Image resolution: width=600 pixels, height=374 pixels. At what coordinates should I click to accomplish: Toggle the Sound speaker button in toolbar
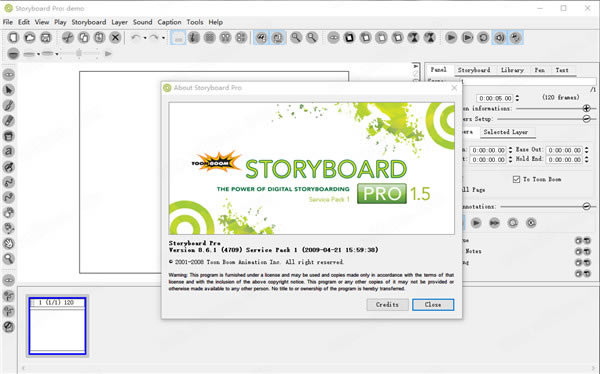pyautogui.click(x=499, y=38)
